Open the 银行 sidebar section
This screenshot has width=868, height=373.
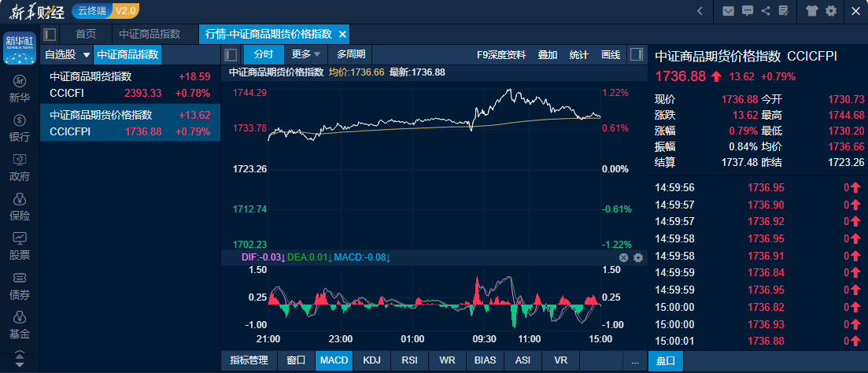tap(20, 128)
